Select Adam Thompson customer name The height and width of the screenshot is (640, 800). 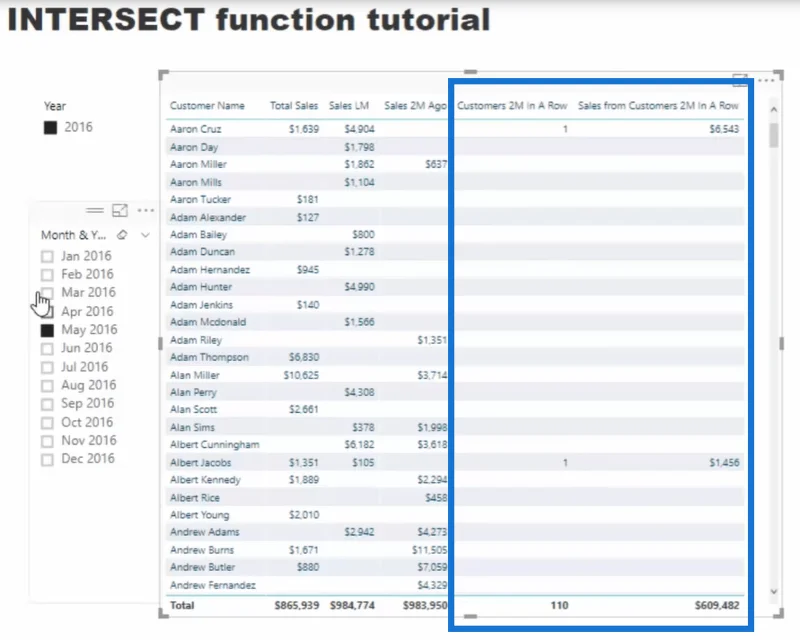[209, 357]
